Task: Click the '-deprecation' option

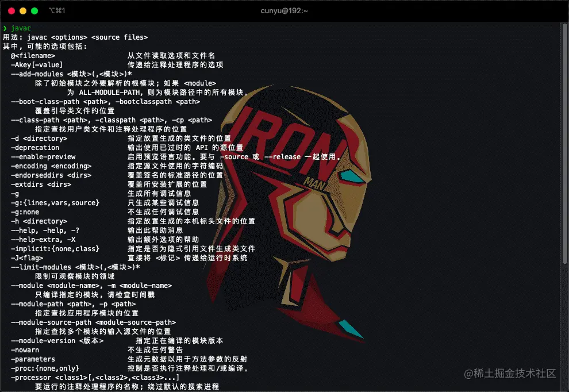Action: [35, 147]
